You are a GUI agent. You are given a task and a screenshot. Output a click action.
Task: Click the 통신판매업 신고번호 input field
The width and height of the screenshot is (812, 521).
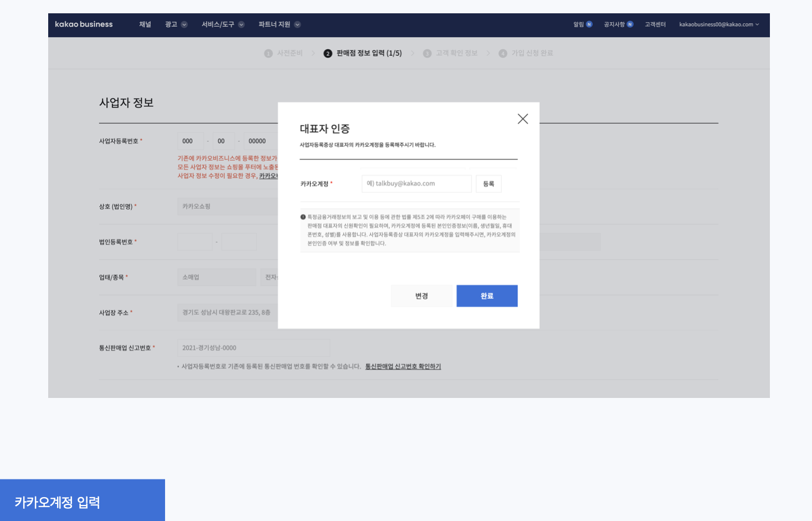pos(254,348)
